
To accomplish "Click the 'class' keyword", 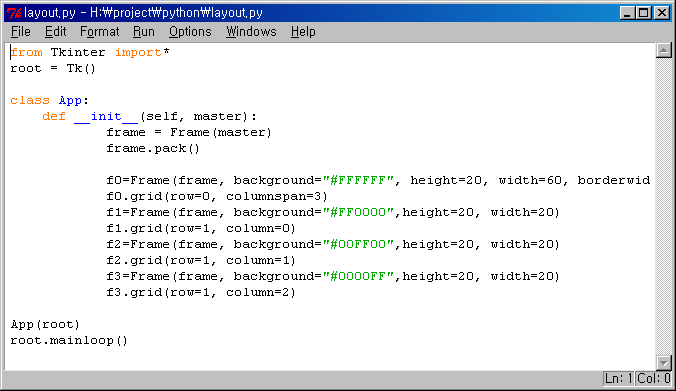I will (30, 100).
